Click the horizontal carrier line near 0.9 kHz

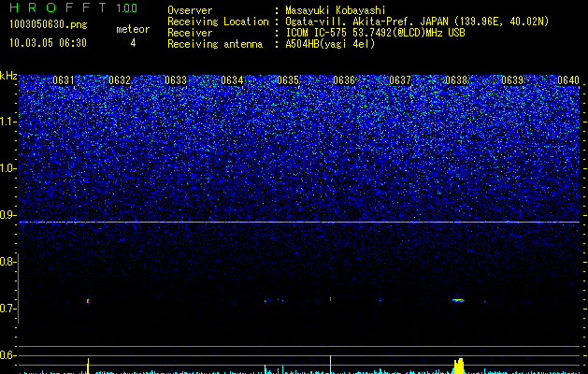[299, 223]
